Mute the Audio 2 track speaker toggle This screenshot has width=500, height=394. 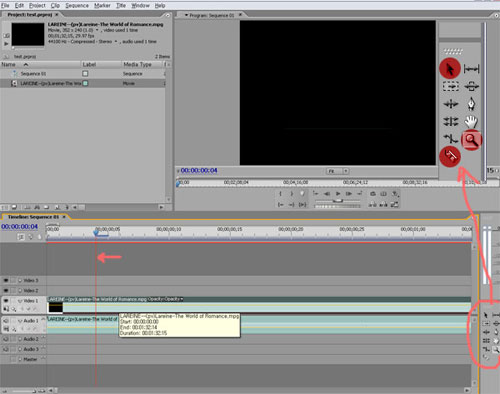click(6, 339)
